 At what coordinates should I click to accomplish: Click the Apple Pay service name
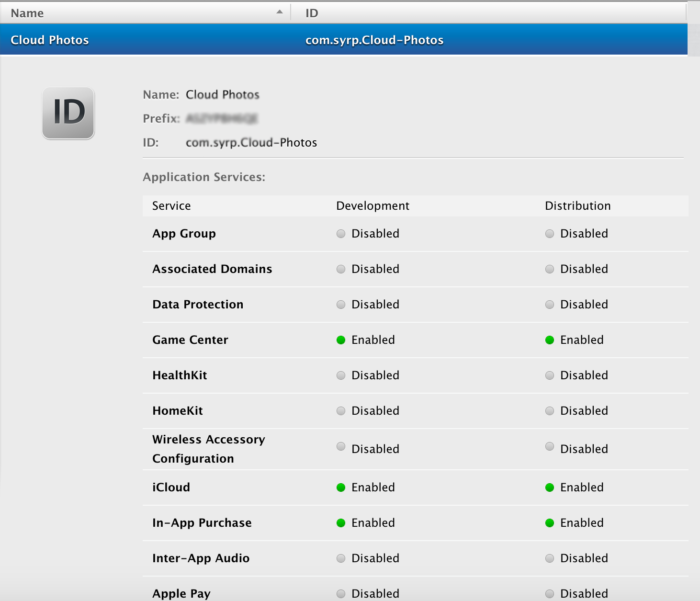pyautogui.click(x=181, y=594)
